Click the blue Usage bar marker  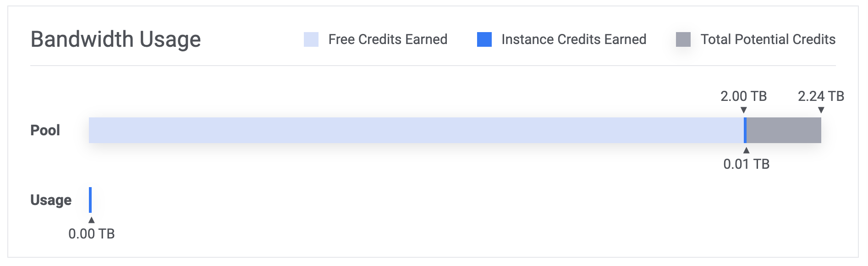point(90,200)
